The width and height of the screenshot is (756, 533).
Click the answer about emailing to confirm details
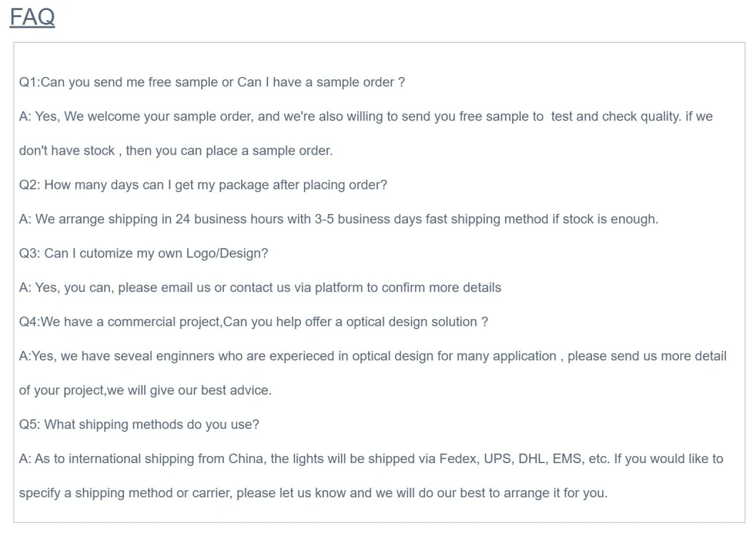click(260, 288)
